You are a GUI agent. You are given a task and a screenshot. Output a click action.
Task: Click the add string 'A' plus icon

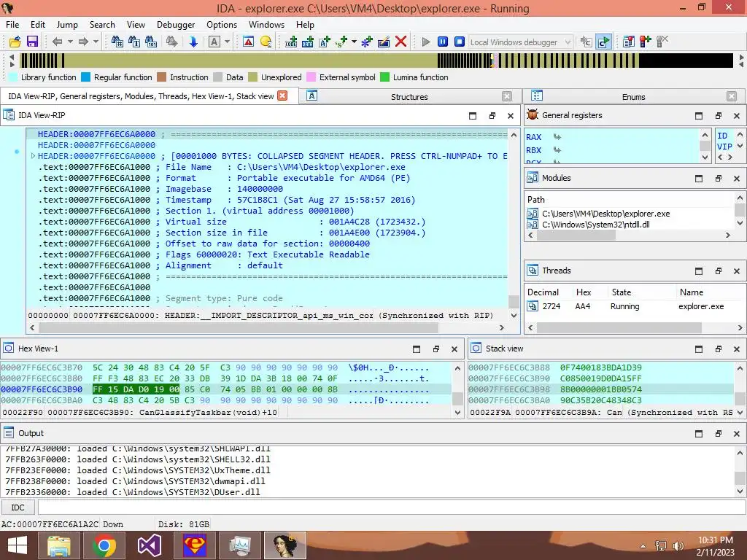click(325, 42)
